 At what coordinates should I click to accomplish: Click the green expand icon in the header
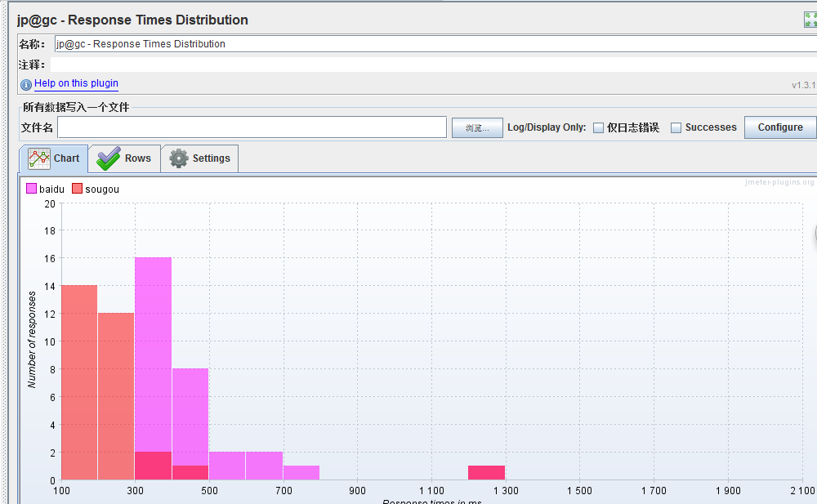[x=810, y=20]
